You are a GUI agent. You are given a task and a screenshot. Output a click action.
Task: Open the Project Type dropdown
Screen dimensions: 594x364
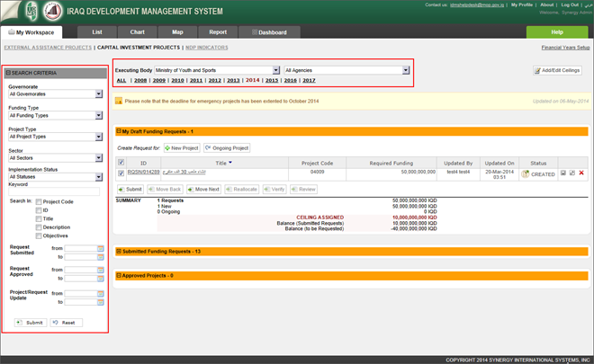[56, 137]
